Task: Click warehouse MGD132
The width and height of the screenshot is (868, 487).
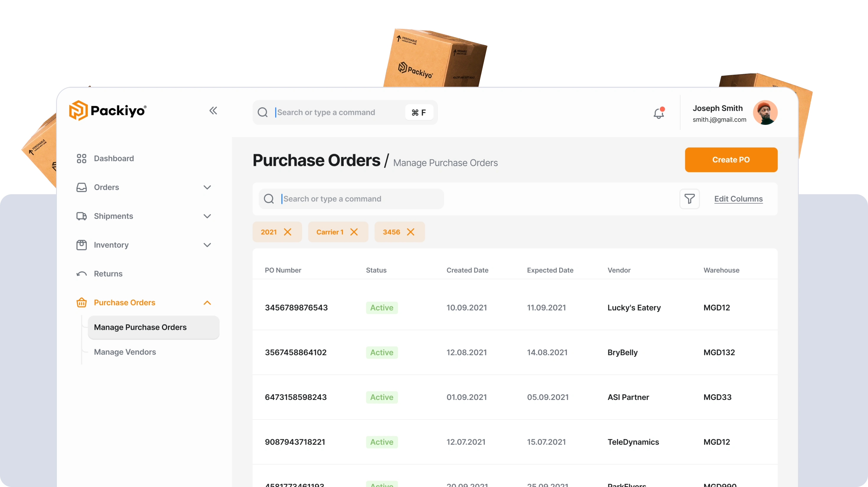Action: (x=719, y=352)
